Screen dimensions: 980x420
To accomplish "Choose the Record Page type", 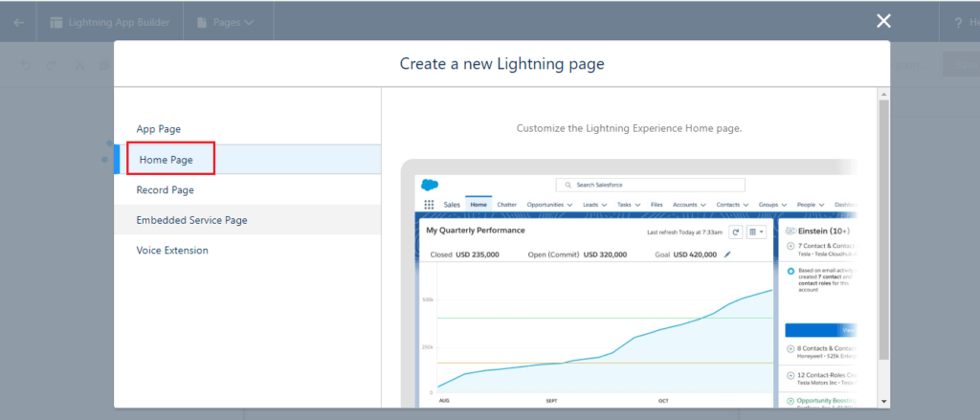I will pos(165,189).
